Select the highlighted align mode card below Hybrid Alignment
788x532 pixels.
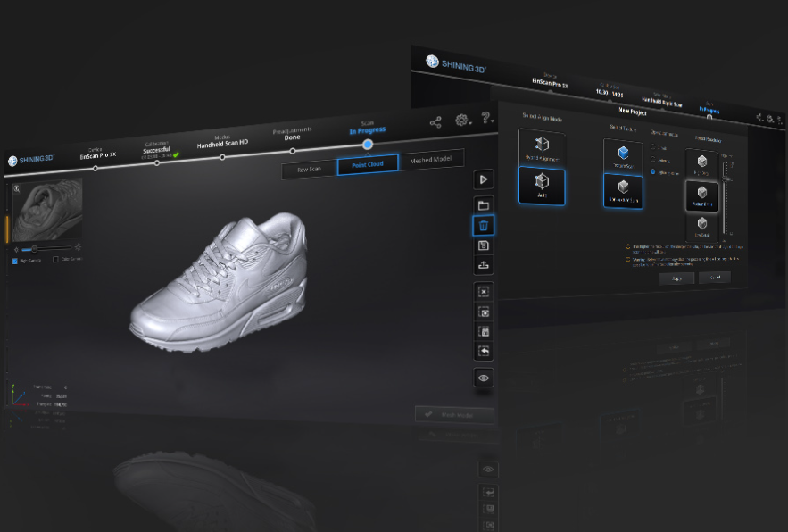pos(542,187)
